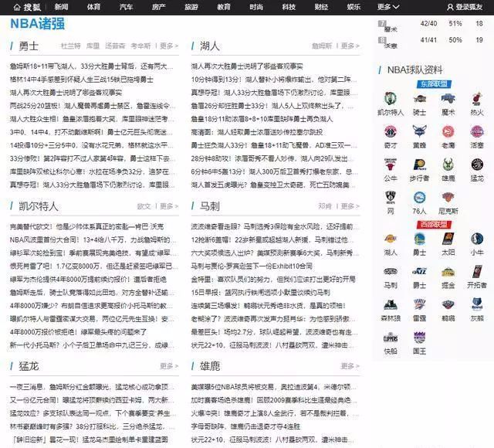Open 更多 link in 马刺 section
494x448 pixels.
pyautogui.click(x=350, y=206)
